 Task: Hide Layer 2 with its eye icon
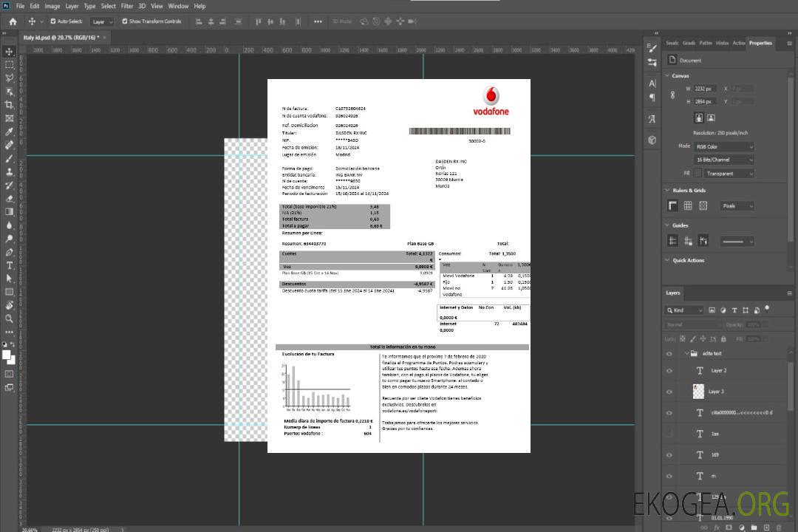669,371
